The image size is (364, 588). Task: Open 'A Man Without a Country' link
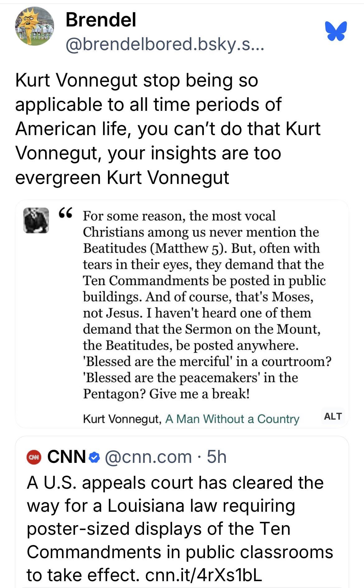click(232, 419)
